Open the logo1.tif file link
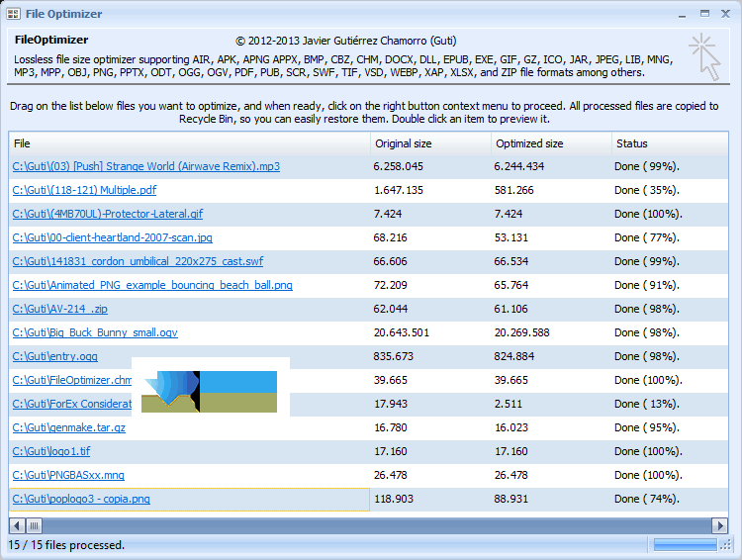742x560 pixels. point(51,451)
